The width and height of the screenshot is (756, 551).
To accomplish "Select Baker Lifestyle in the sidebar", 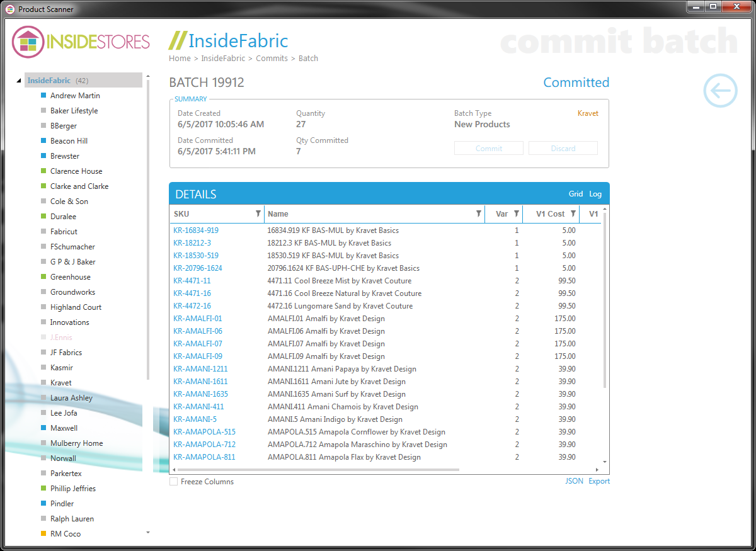I will point(74,111).
